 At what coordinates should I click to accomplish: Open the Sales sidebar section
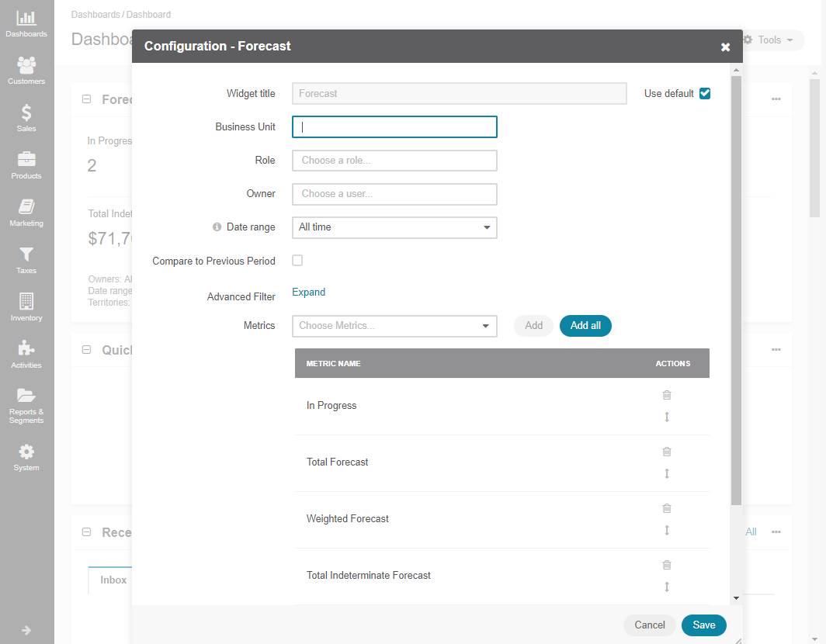[26, 118]
